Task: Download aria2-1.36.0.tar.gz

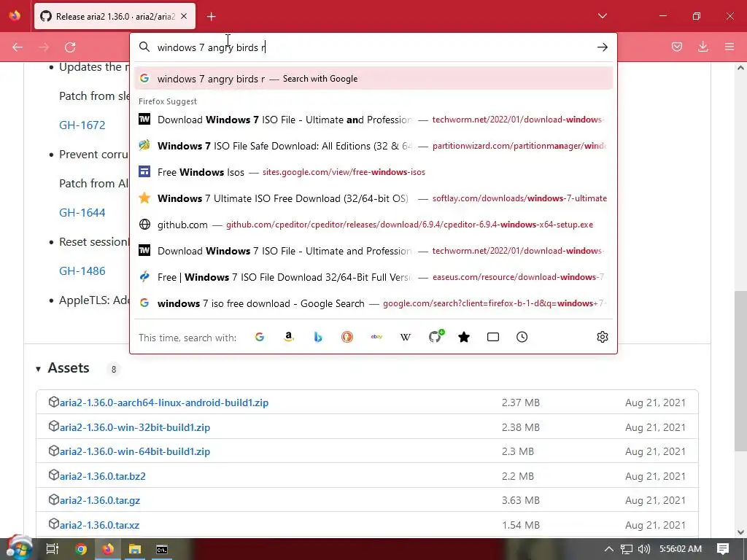Action: coord(99,500)
